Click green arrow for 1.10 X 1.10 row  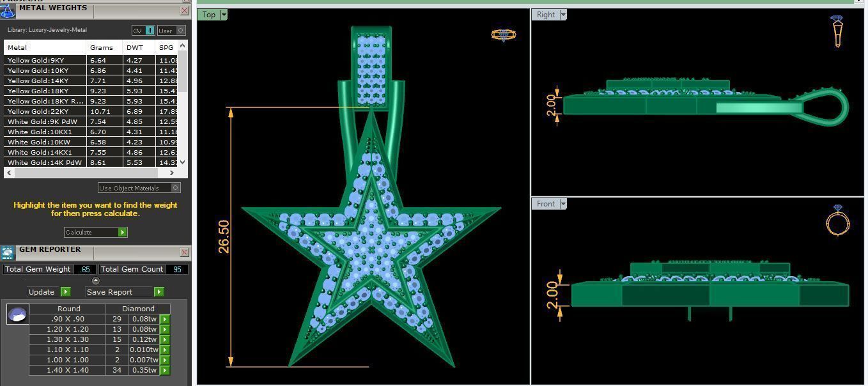165,350
